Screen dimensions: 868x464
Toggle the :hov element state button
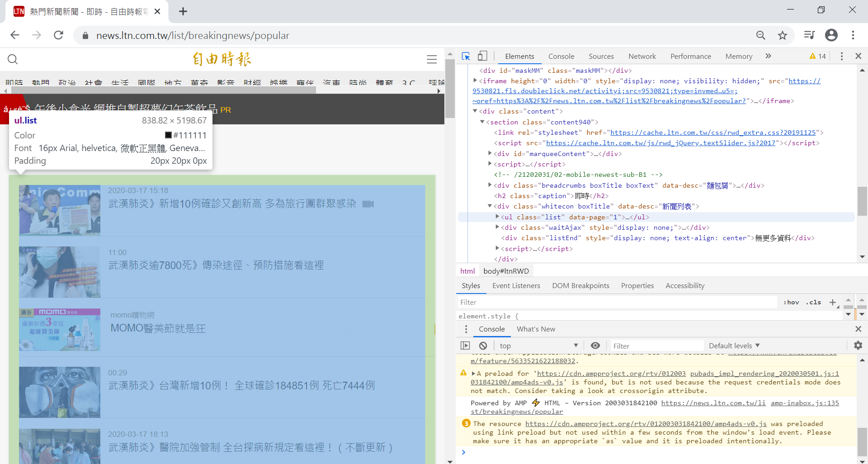(791, 302)
